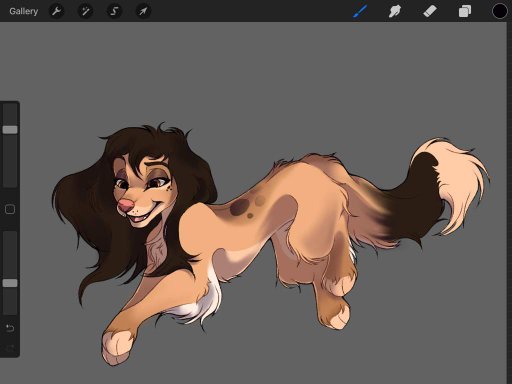Screen dimensions: 512x384
Task: Redo the action with bottom arrow
Action: pyautogui.click(x=10, y=349)
